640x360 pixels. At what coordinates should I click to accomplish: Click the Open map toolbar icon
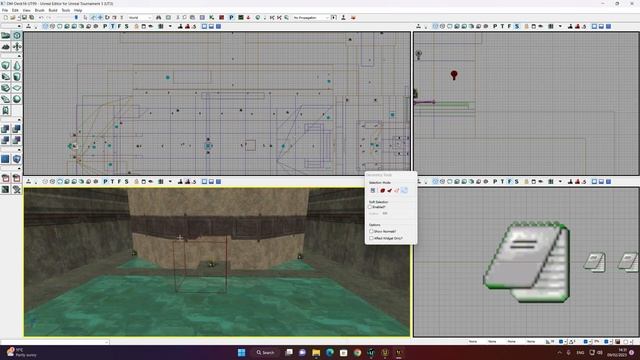click(13, 18)
